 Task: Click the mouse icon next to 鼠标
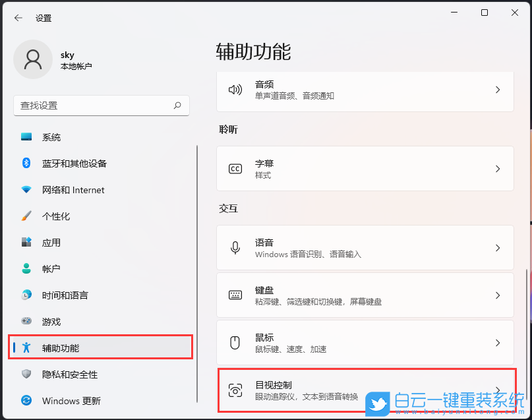235,342
